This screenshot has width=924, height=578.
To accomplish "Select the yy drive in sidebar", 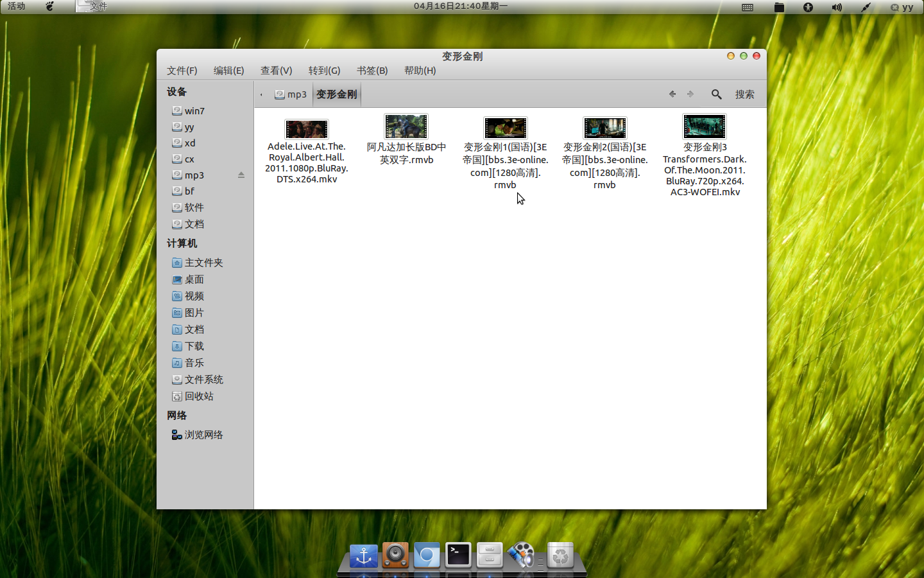I will point(183,127).
